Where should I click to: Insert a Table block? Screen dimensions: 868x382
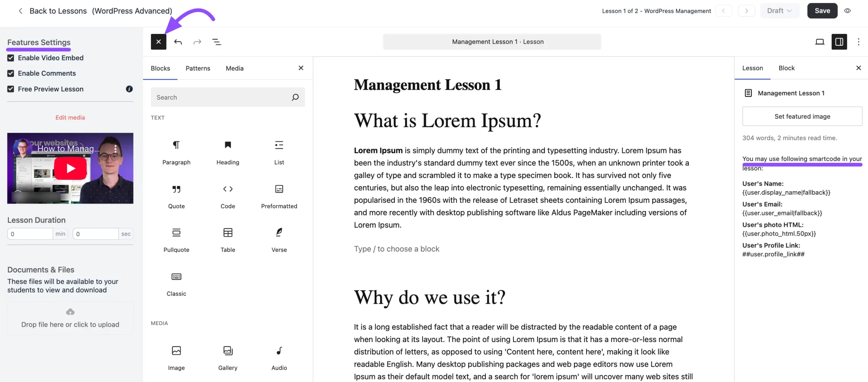(228, 240)
